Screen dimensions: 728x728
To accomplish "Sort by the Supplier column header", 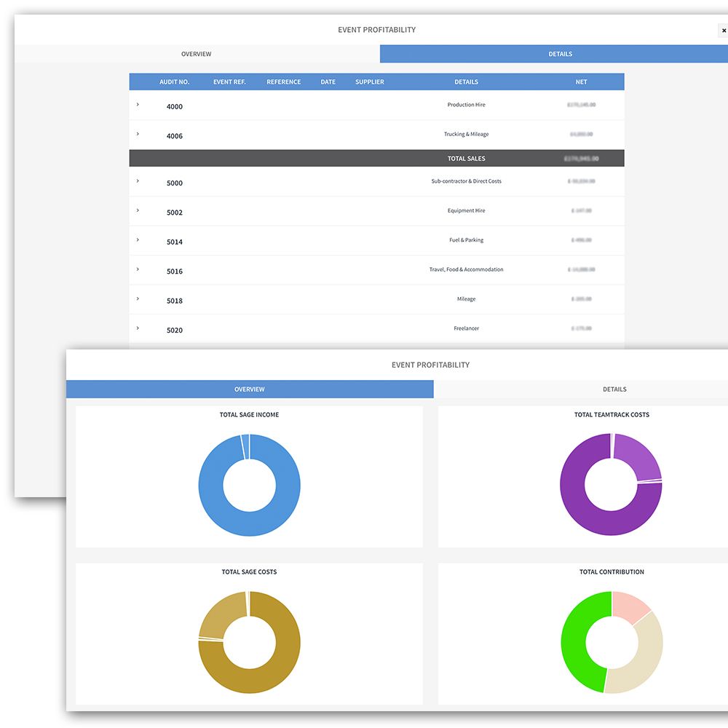I will click(x=370, y=82).
